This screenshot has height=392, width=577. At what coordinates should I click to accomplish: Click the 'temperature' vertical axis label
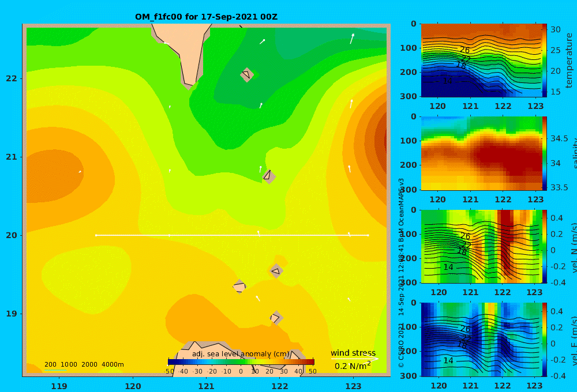pyautogui.click(x=569, y=61)
